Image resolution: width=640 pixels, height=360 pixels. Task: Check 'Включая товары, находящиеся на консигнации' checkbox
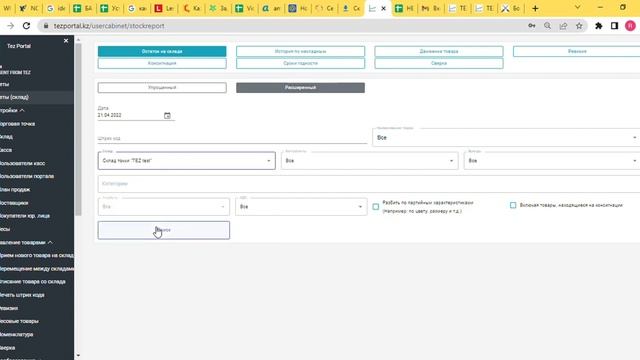(x=513, y=205)
